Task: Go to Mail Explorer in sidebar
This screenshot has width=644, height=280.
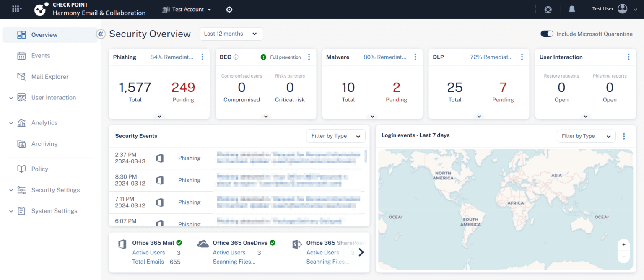Action: coord(49,77)
